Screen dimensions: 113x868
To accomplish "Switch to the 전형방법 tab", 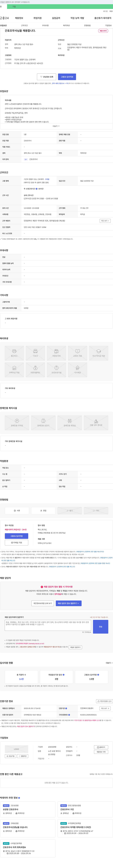I will [x=87, y=26].
